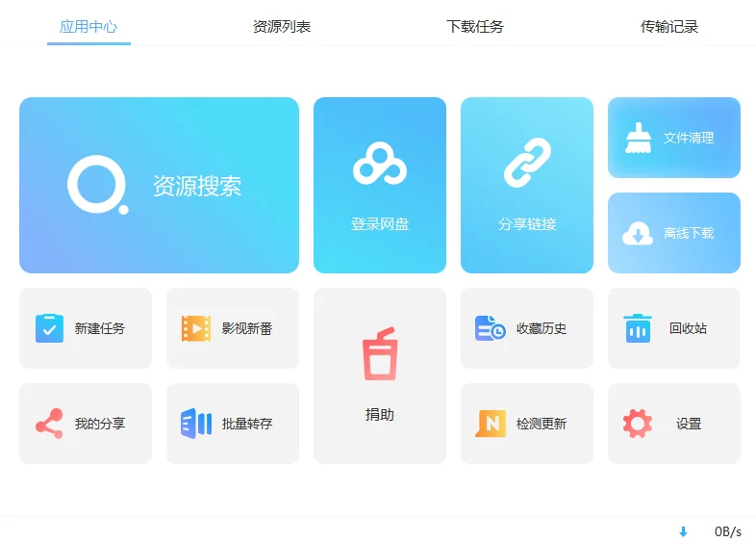The height and width of the screenshot is (542, 756).
Task: Click the cloud download icon for 离线下载
Action: click(x=638, y=233)
